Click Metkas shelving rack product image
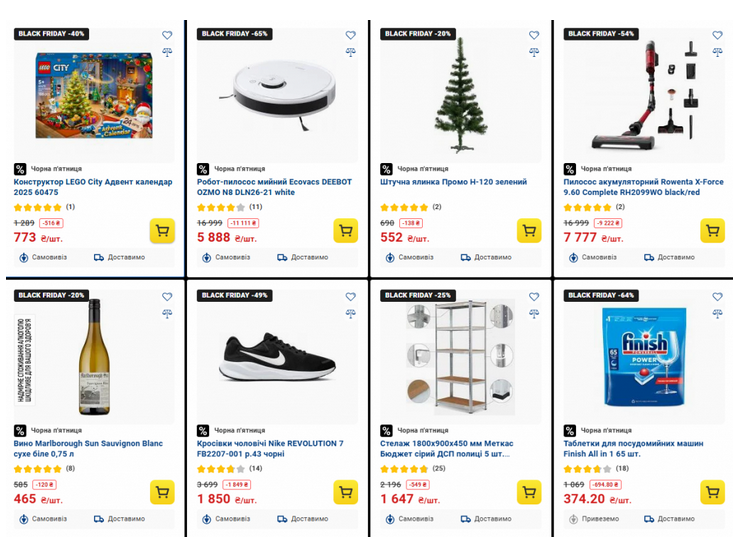This screenshot has width=744, height=545. tap(460, 357)
